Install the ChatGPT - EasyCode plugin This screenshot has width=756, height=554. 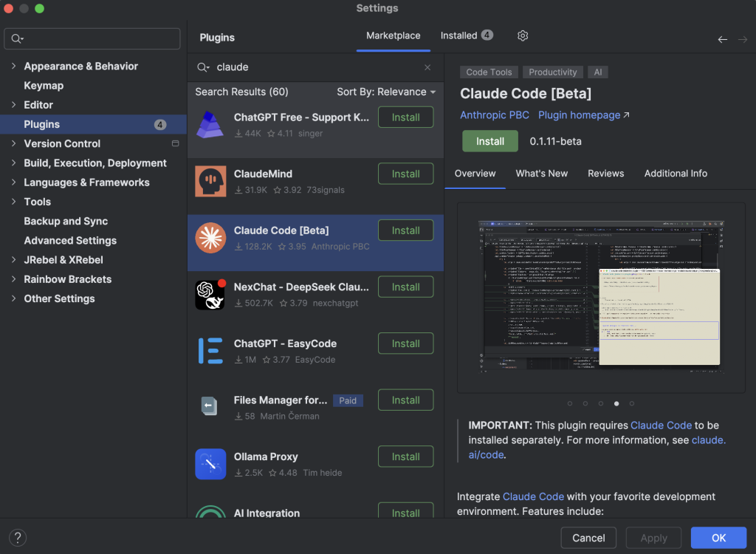[x=405, y=343]
